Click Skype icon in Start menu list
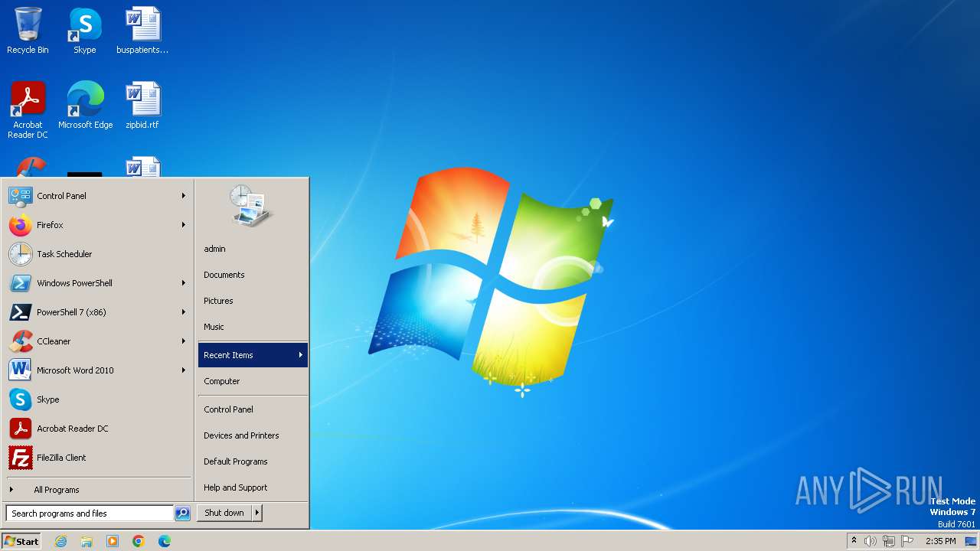Image resolution: width=980 pixels, height=551 pixels. click(20, 399)
